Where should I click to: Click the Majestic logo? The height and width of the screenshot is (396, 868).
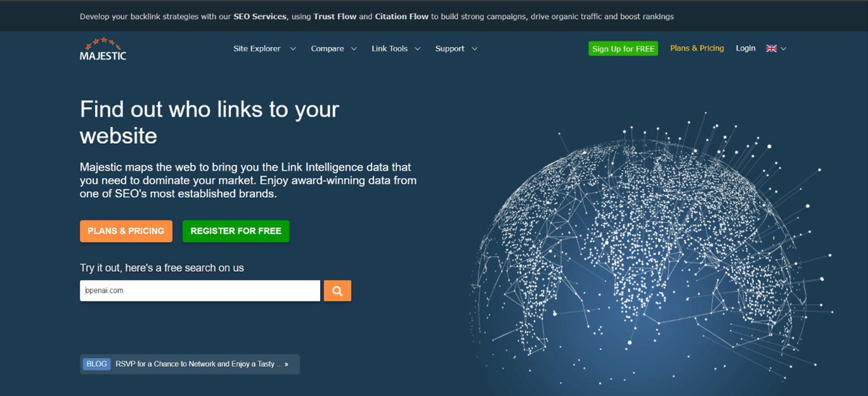103,49
